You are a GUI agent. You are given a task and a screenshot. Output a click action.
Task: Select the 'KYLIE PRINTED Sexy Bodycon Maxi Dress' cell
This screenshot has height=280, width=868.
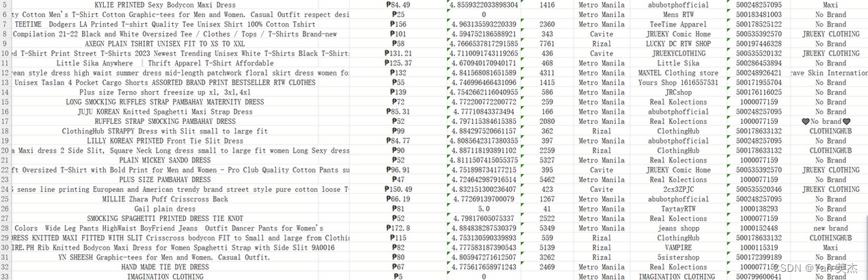[165, 5]
